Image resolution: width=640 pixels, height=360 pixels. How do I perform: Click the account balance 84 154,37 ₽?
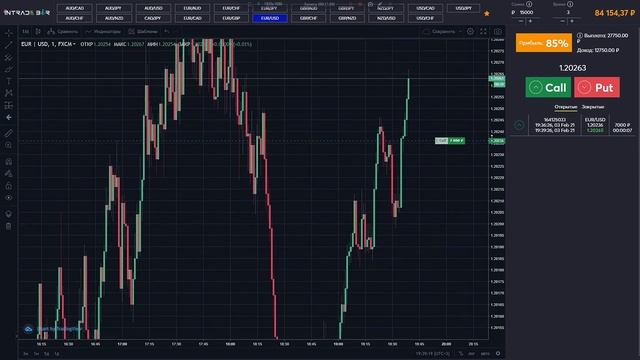615,13
